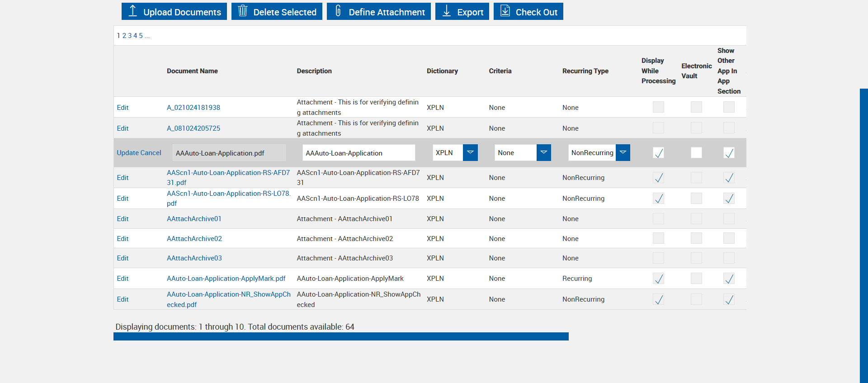The image size is (868, 383).
Task: Click the blue vertical scrollbar
Action: tap(863, 235)
